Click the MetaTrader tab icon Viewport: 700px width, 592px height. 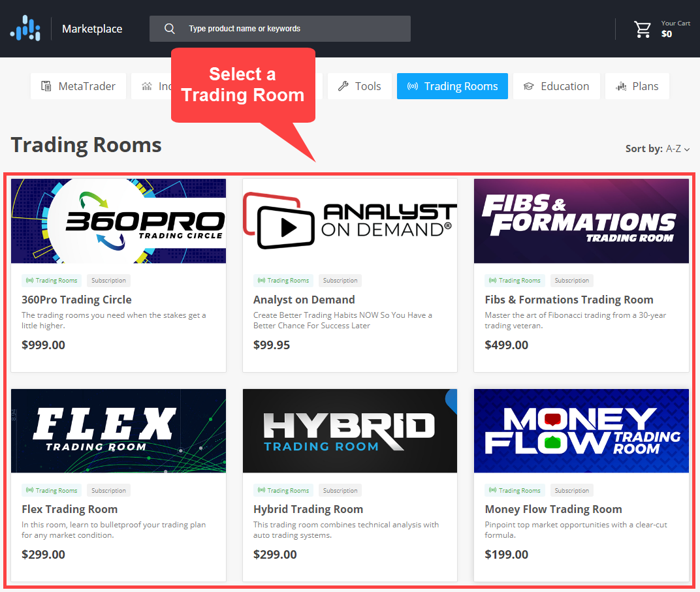(x=46, y=86)
